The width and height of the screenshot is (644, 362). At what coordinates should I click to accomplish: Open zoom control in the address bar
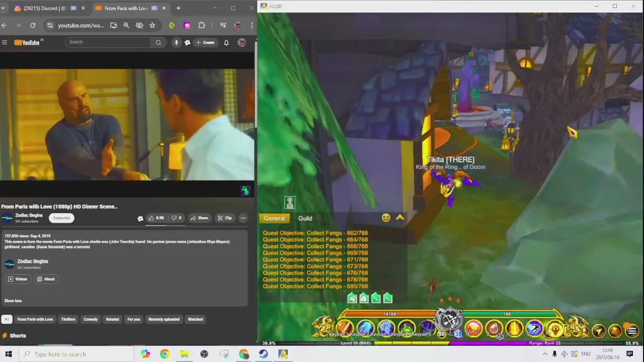tap(126, 25)
